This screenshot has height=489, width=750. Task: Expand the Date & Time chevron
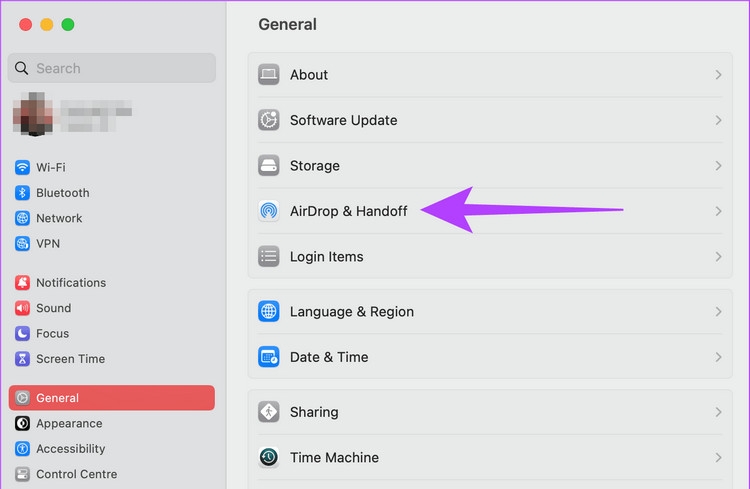point(718,357)
